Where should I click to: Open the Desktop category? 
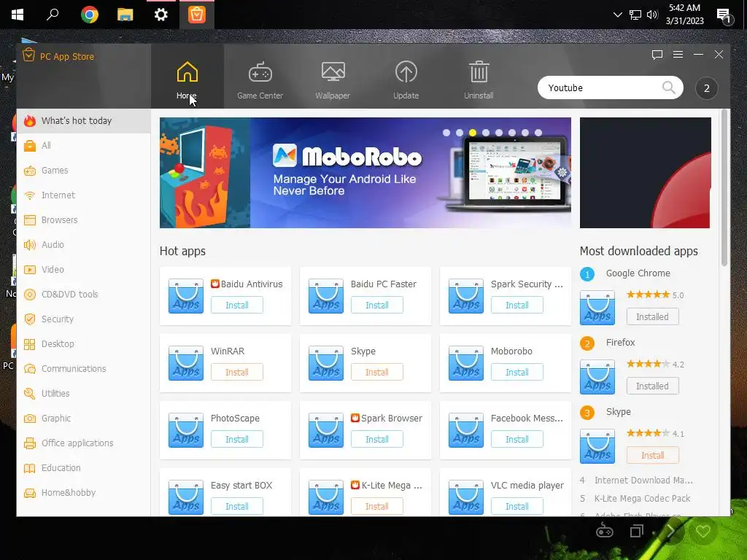[84, 344]
